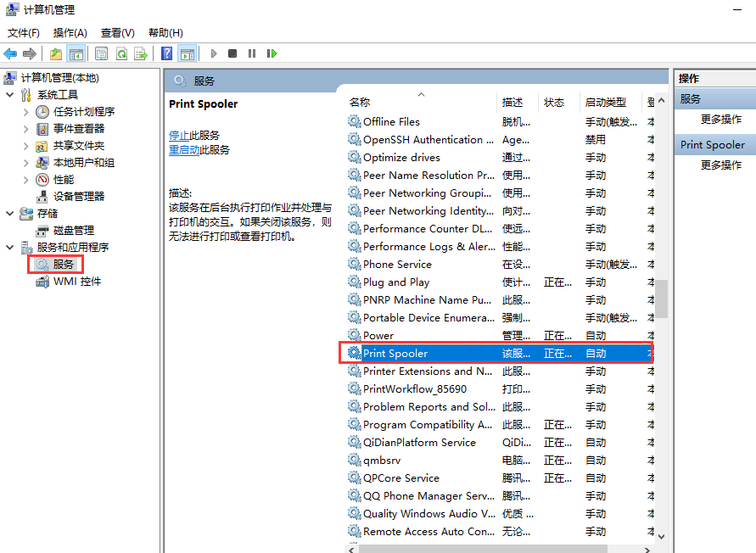Open the 查看(V) menu
756x553 pixels.
117,33
